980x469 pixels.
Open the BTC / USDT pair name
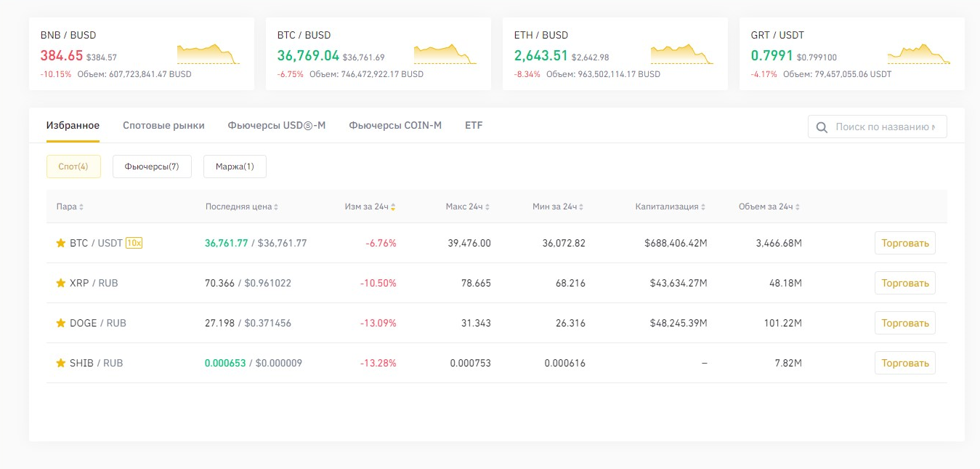[x=96, y=243]
